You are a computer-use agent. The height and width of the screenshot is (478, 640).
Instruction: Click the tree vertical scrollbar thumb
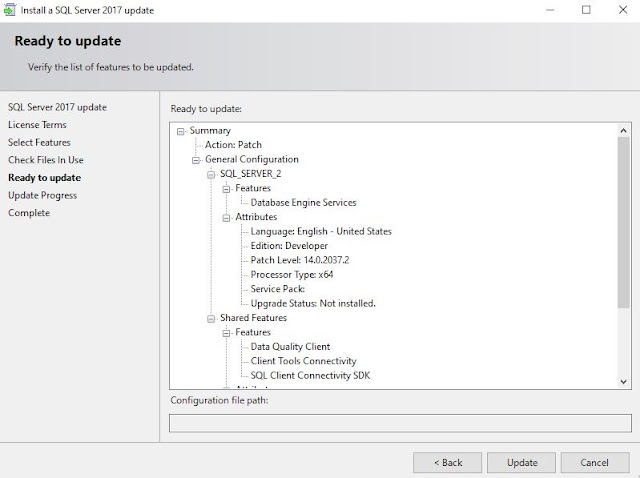click(623, 222)
